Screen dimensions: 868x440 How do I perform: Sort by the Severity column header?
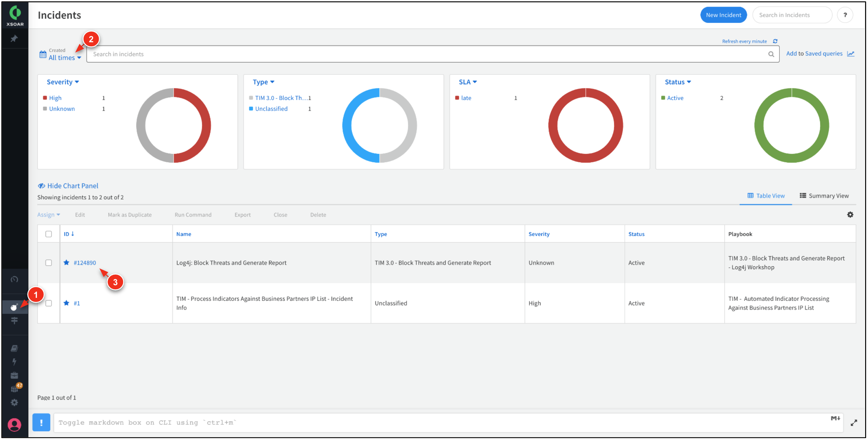pos(538,234)
